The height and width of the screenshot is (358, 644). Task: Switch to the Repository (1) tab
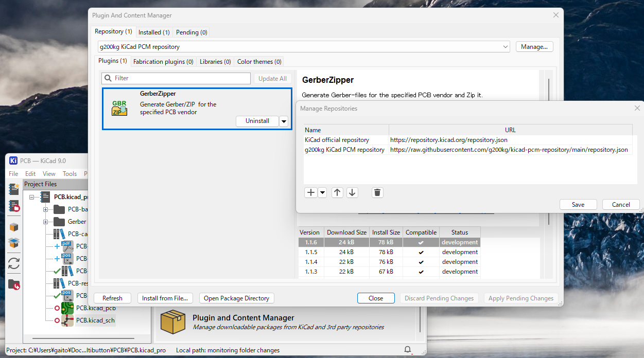(x=114, y=31)
